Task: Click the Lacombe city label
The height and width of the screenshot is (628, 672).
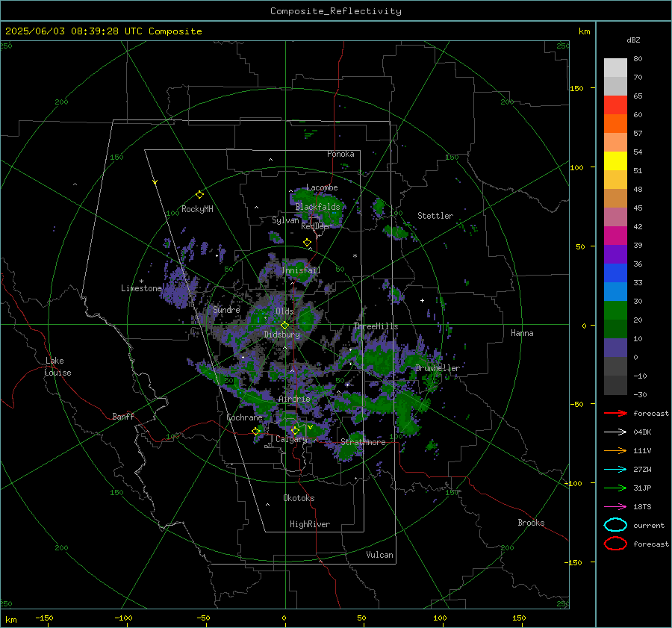Action: coord(322,187)
